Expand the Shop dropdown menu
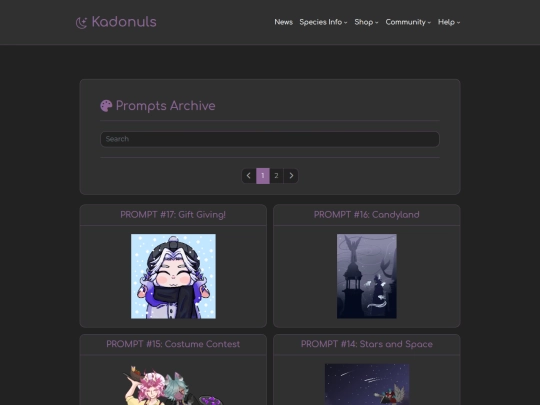Screen dimensions: 540x405 tap(366, 22)
